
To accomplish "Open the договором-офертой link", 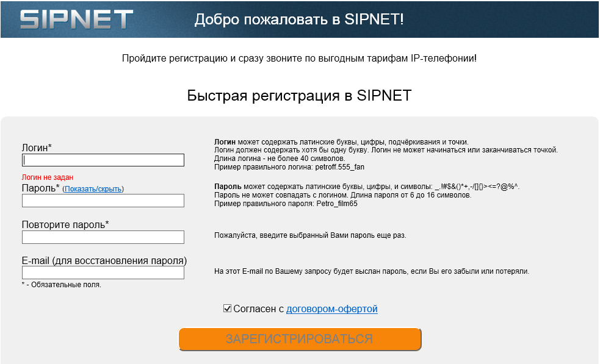I will click(331, 309).
